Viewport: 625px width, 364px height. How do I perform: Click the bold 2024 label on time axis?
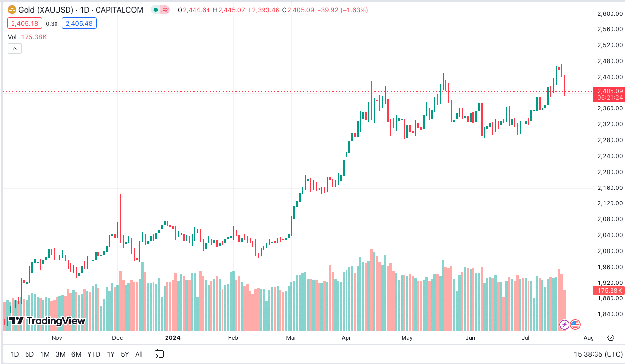172,338
